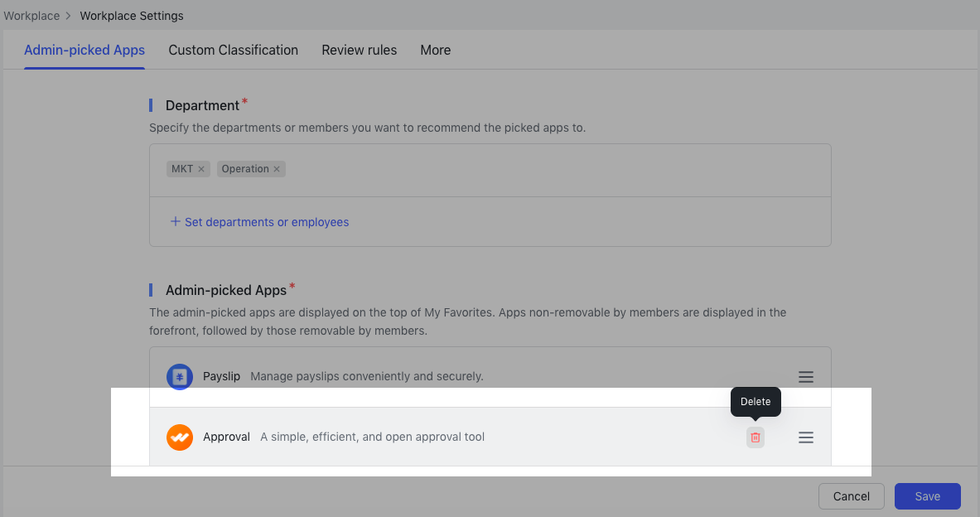Navigate back via the Workplace breadcrumb
This screenshot has height=517, width=980.
pos(32,15)
